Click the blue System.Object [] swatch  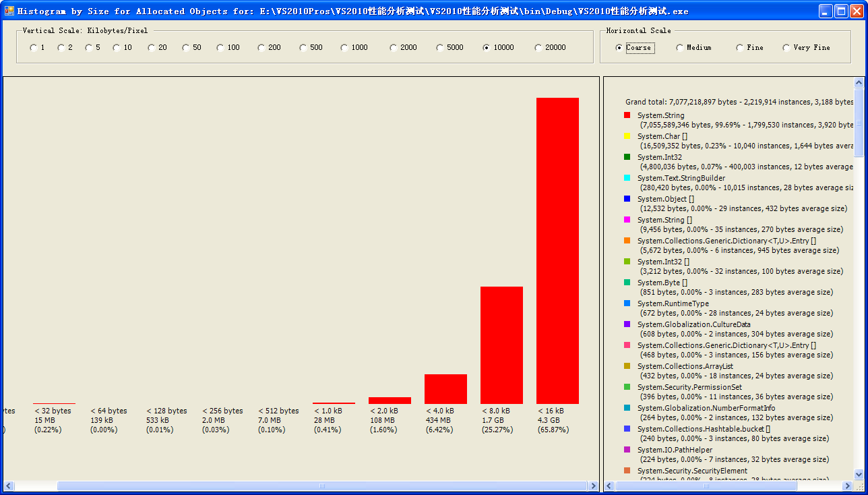627,199
